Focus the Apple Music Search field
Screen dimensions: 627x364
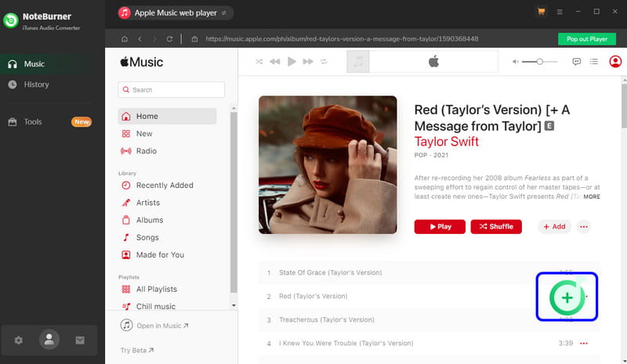pyautogui.click(x=171, y=90)
